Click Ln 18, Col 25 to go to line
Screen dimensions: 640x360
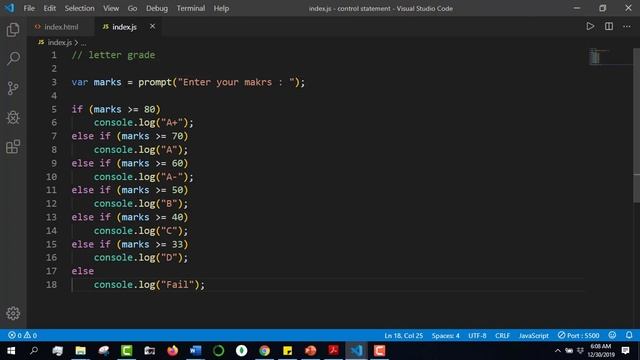point(403,336)
